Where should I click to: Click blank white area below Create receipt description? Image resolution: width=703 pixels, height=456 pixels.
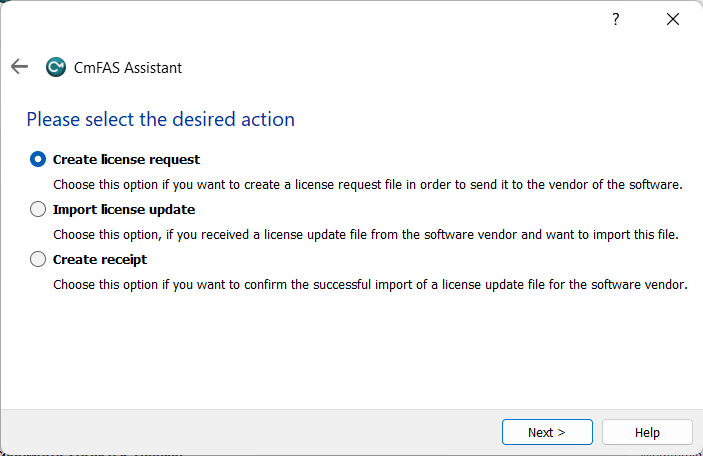tap(350, 350)
